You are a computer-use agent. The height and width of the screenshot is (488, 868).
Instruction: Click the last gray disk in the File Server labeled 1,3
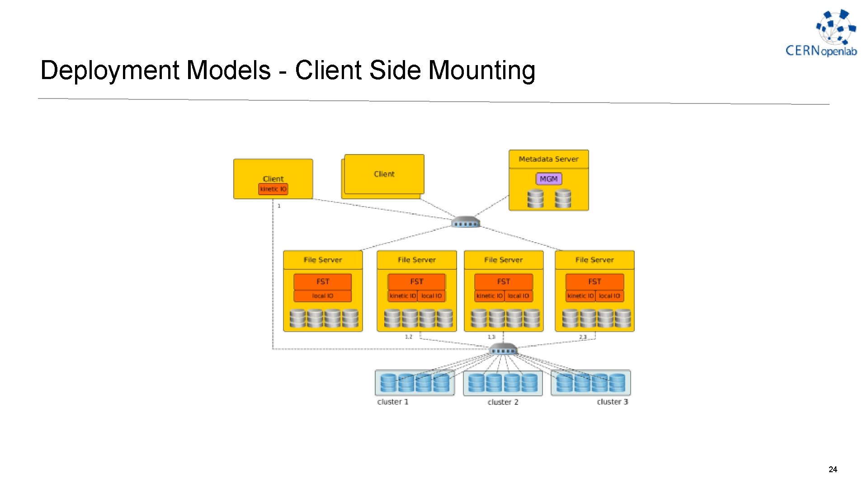coord(532,318)
